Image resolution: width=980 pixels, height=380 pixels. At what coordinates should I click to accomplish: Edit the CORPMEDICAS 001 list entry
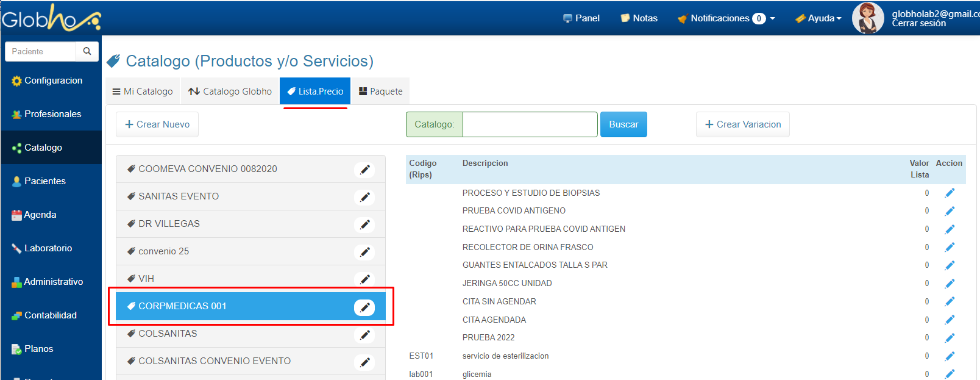click(364, 307)
